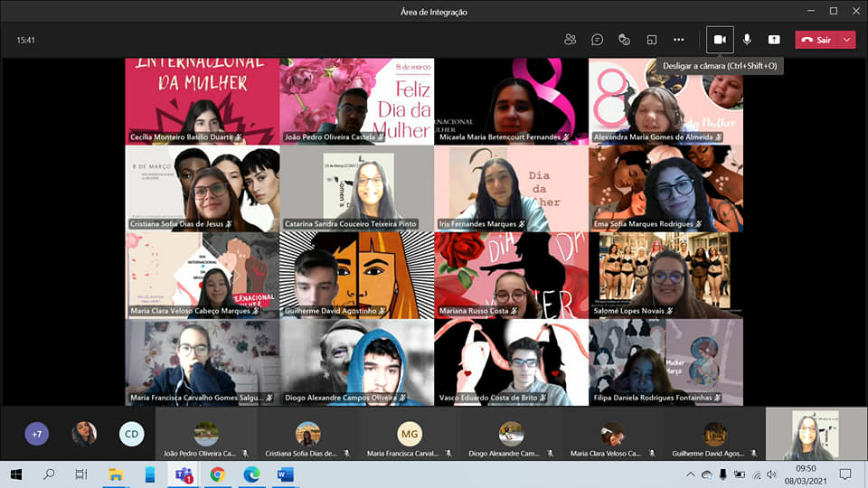Show the participants list

[x=570, y=40]
